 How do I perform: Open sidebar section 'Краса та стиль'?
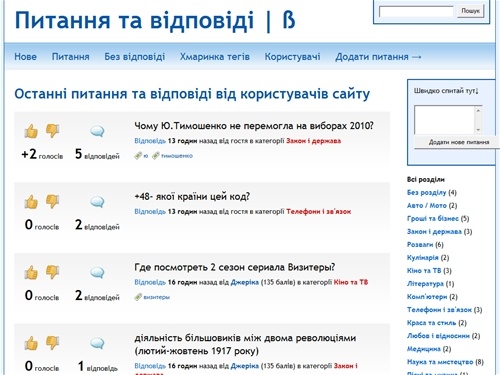pos(431,323)
